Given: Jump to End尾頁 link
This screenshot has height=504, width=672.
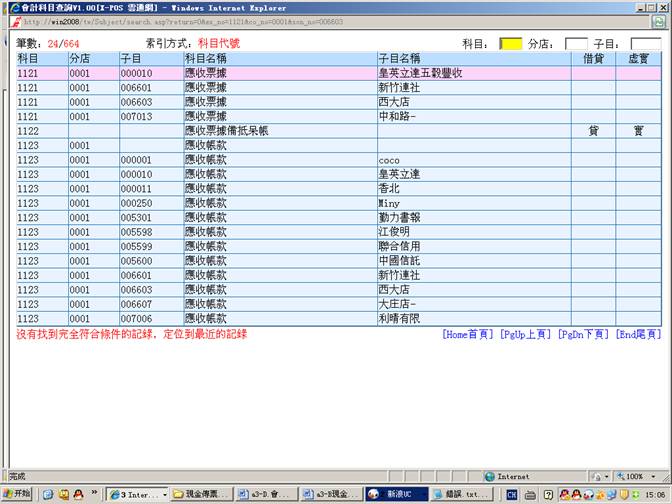Looking at the screenshot, I should click(x=638, y=335).
